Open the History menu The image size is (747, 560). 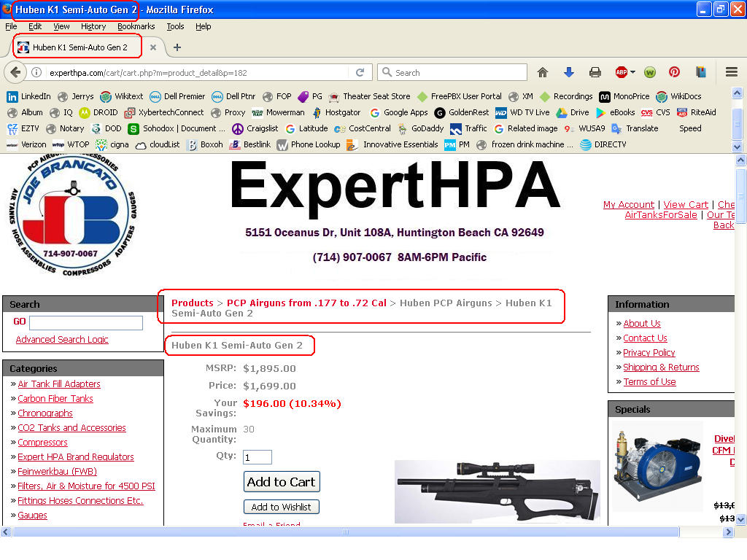pyautogui.click(x=93, y=27)
